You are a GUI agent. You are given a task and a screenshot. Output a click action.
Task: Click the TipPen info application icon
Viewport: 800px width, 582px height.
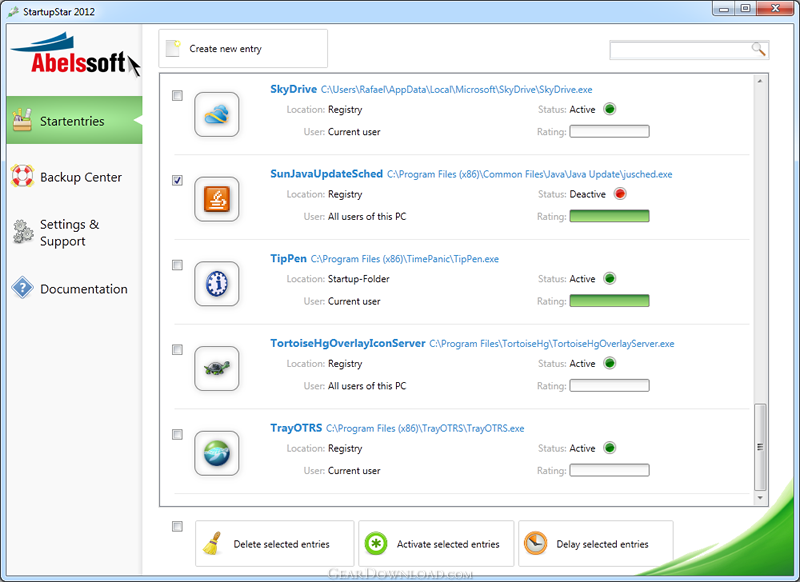217,284
